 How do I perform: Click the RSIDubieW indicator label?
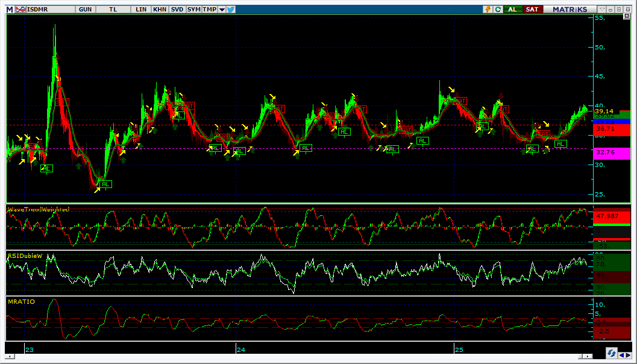pyautogui.click(x=25, y=256)
